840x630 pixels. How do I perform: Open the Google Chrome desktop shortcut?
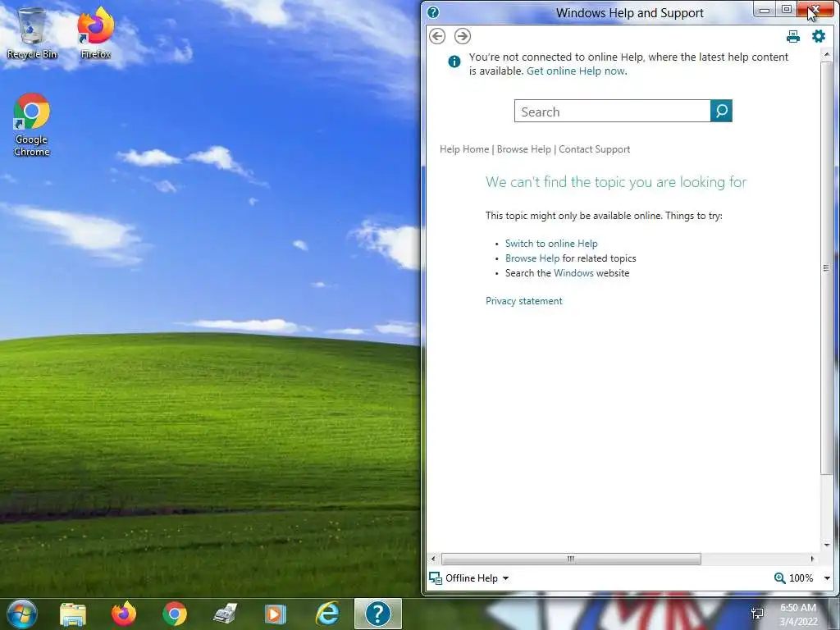(32, 125)
